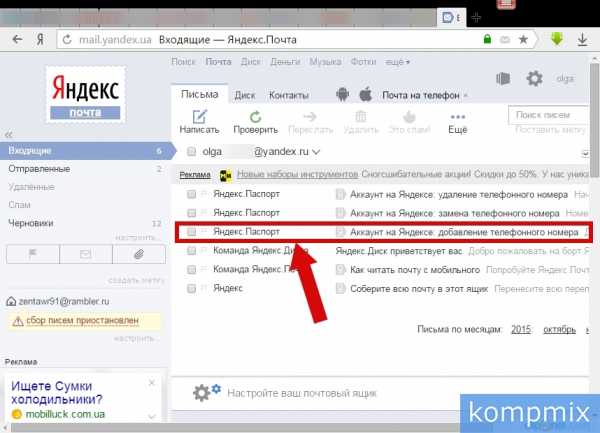Click the Apple app icon

point(366,94)
